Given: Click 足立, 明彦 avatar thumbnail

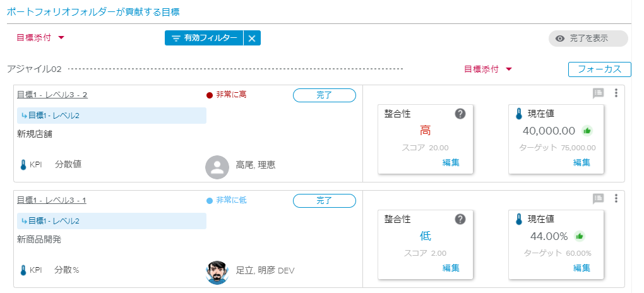Looking at the screenshot, I should [x=217, y=272].
